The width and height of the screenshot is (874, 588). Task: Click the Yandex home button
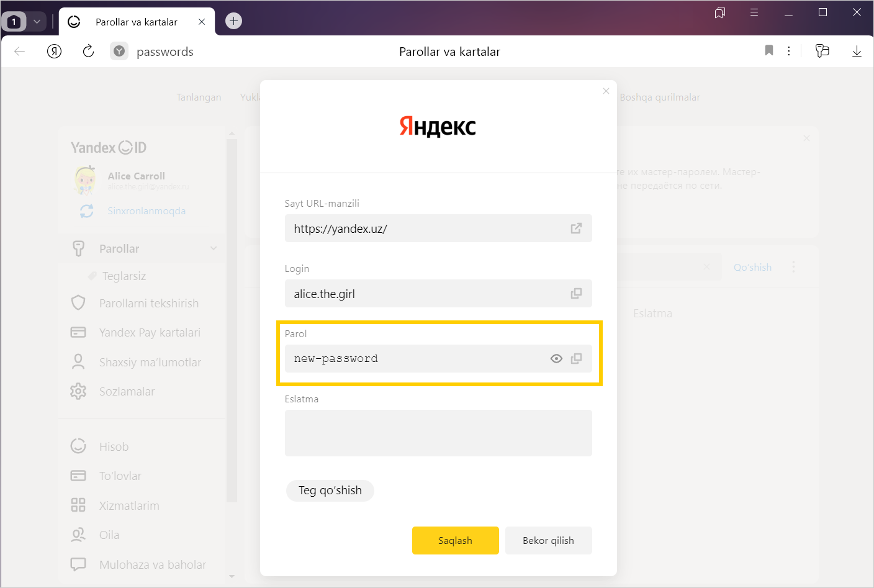click(x=55, y=52)
